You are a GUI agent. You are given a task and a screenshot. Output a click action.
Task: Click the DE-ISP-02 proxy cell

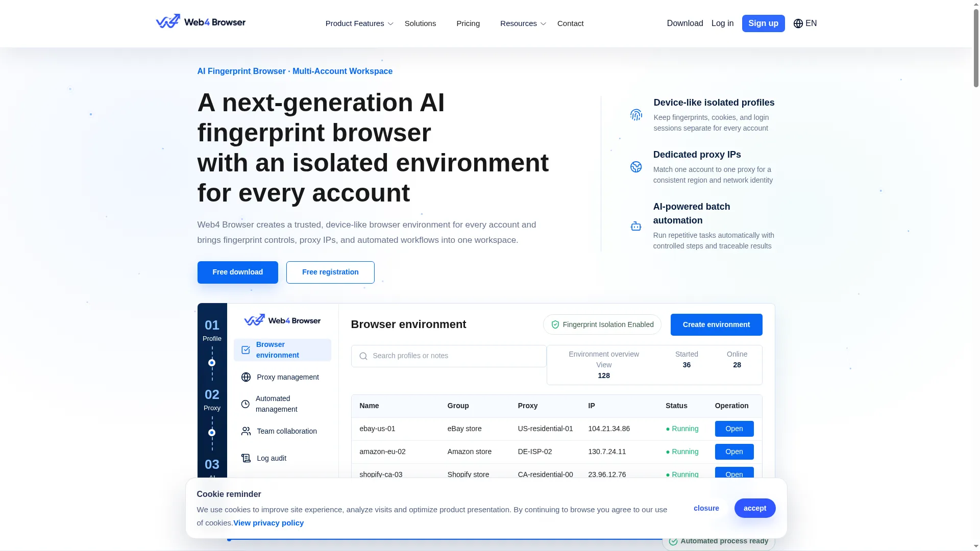535,452
